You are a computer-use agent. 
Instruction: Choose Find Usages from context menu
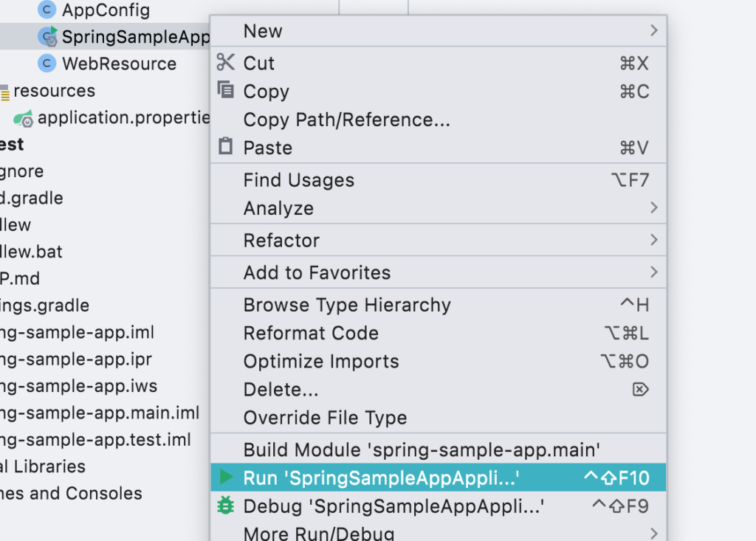point(299,180)
